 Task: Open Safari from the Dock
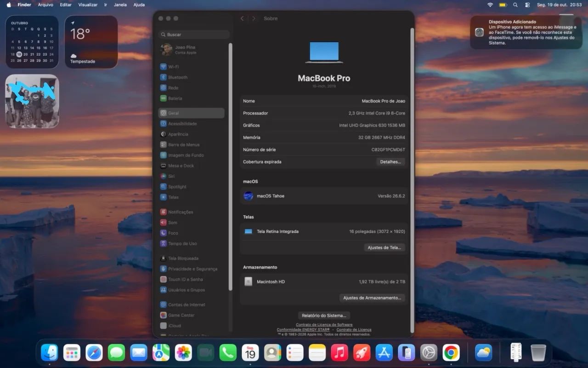click(x=94, y=353)
